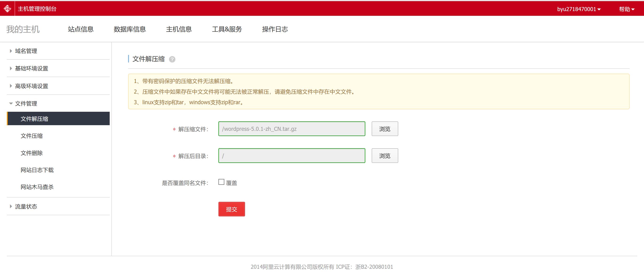Click the 我的主机 heading
This screenshot has height=277, width=644.
tap(23, 29)
